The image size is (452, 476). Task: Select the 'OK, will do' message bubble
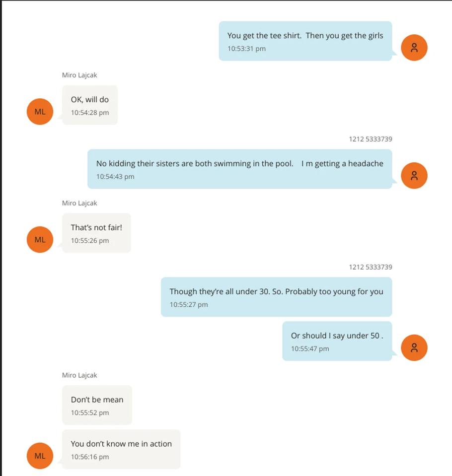pos(89,104)
